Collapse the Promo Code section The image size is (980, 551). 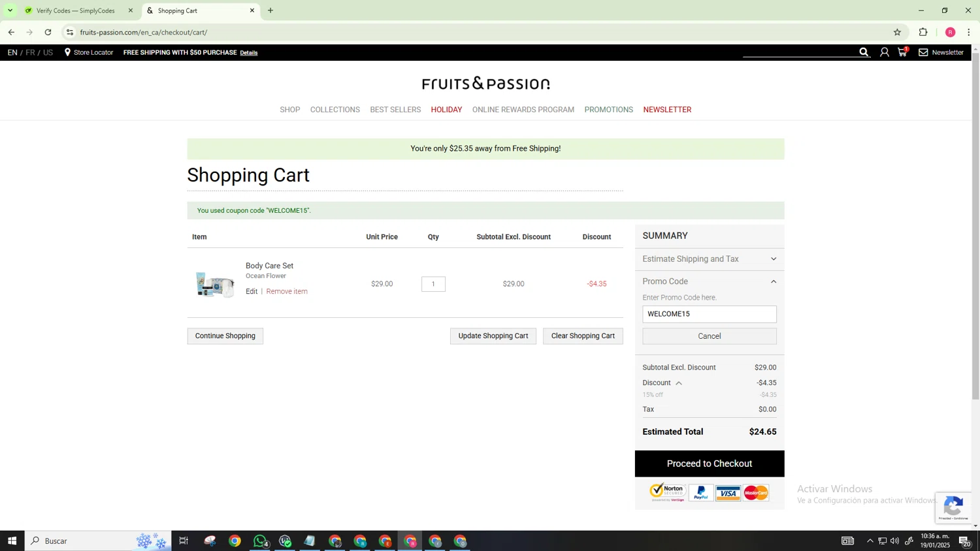[x=710, y=281]
